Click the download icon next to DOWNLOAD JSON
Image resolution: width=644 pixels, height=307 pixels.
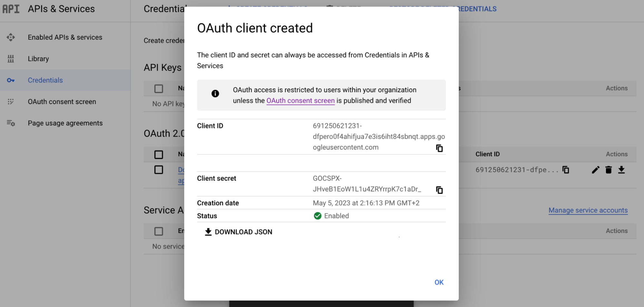(x=208, y=232)
